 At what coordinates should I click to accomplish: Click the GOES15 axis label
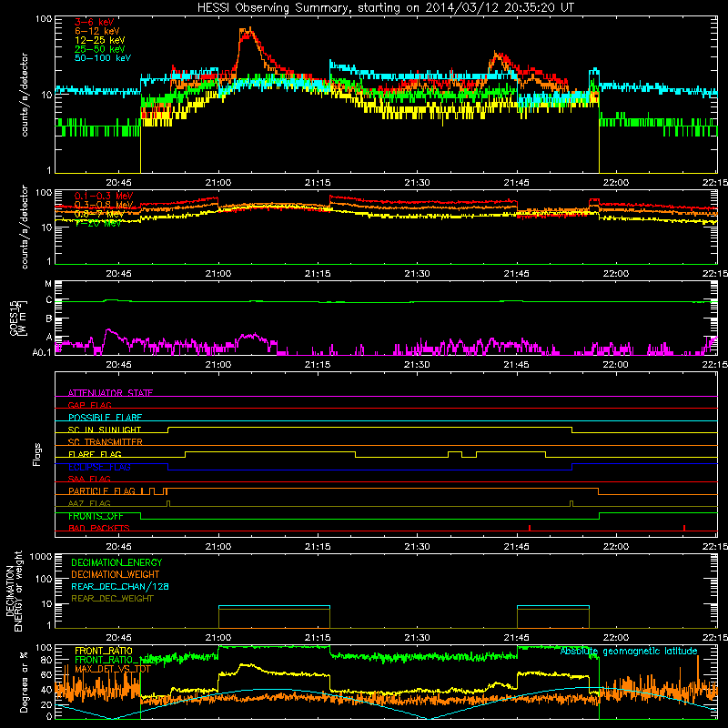[x=18, y=318]
